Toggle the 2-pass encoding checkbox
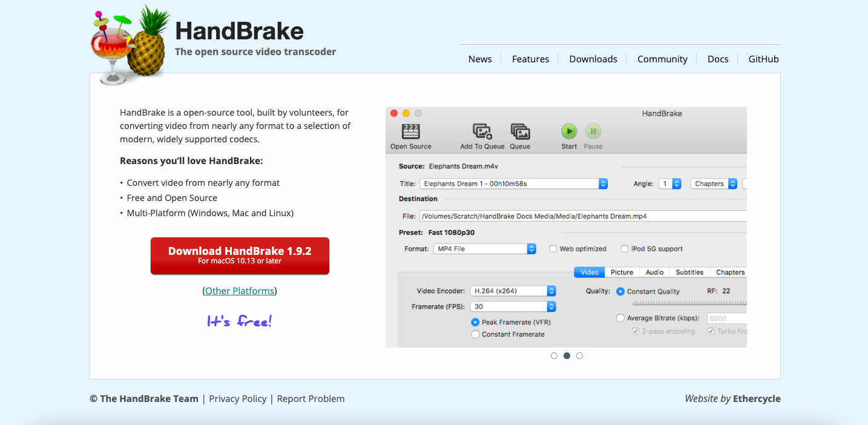868x425 pixels. [636, 331]
